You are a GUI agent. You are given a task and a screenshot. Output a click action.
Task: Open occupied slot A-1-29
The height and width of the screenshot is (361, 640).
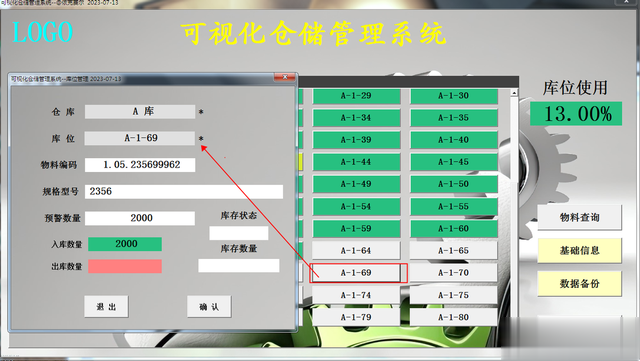point(356,96)
